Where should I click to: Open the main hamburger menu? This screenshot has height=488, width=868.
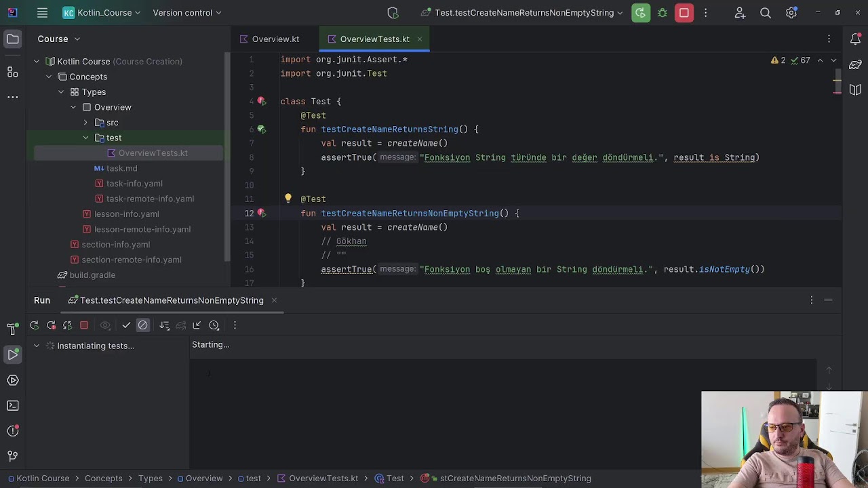coord(43,13)
